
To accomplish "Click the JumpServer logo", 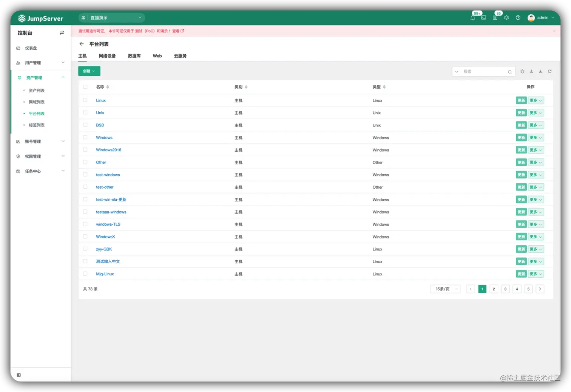I will tap(40, 18).
